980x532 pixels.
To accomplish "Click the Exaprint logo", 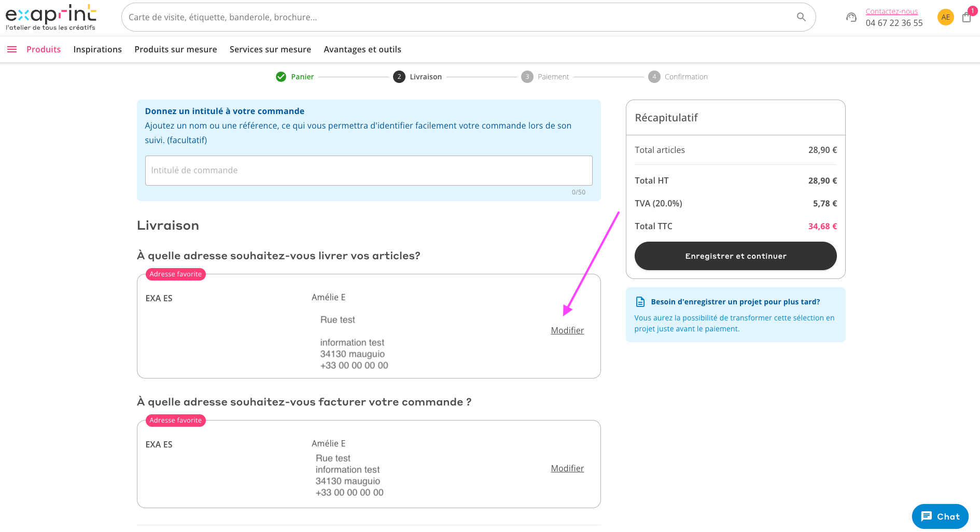I will [51, 17].
